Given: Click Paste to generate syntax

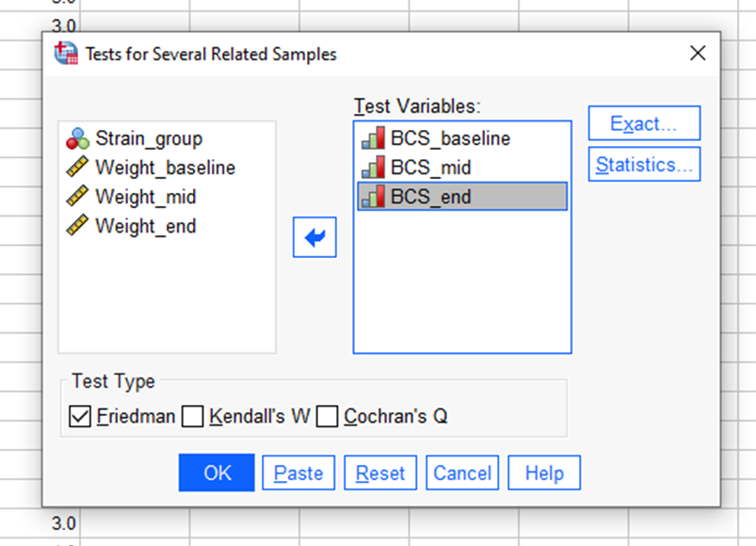Looking at the screenshot, I should coord(298,473).
